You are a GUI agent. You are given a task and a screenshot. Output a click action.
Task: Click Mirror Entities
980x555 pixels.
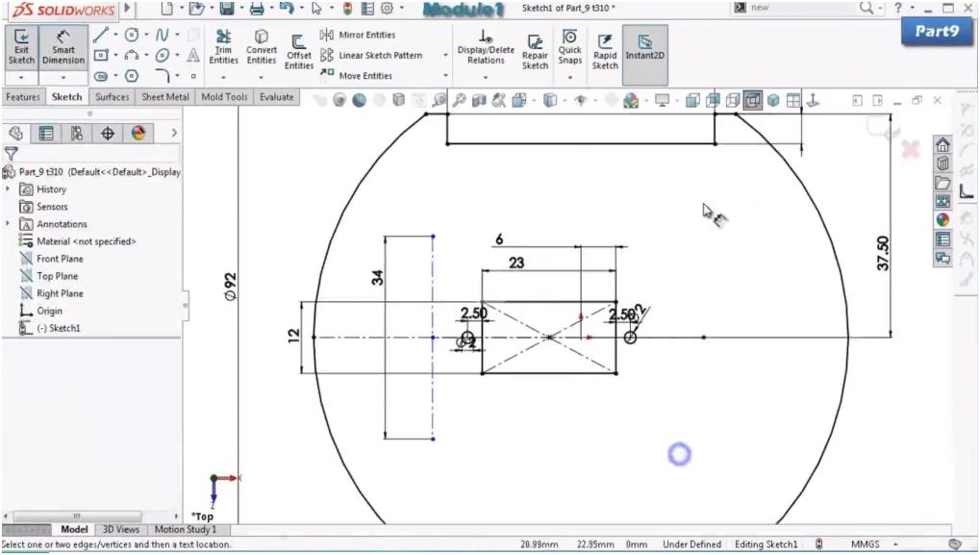click(x=358, y=35)
